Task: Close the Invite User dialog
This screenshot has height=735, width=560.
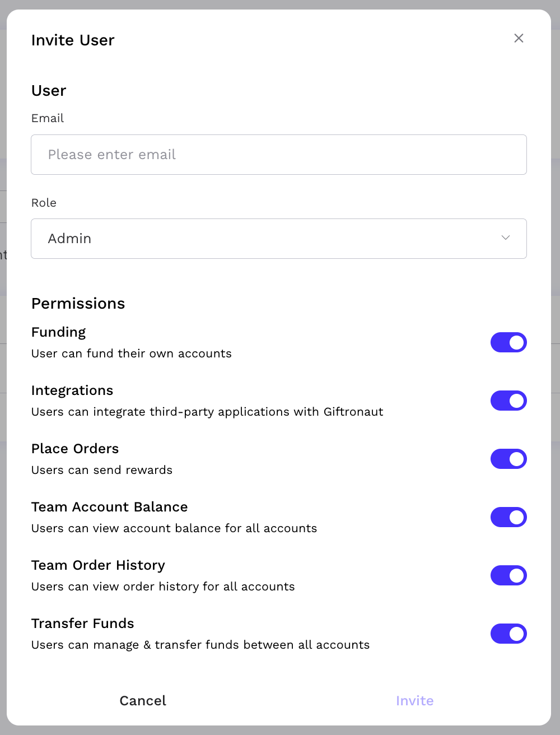Action: pos(519,38)
